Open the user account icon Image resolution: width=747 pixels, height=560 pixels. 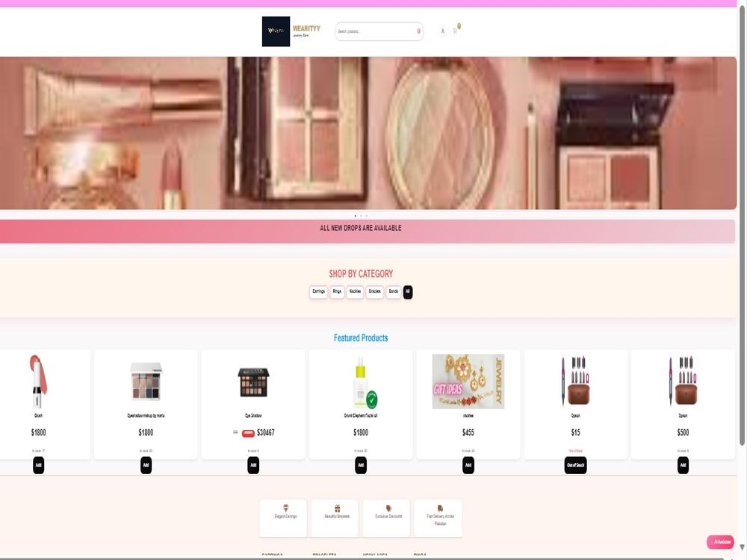pyautogui.click(x=442, y=31)
